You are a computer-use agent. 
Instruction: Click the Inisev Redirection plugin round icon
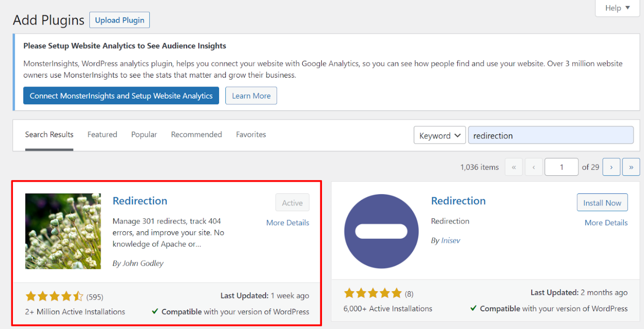[x=381, y=231]
